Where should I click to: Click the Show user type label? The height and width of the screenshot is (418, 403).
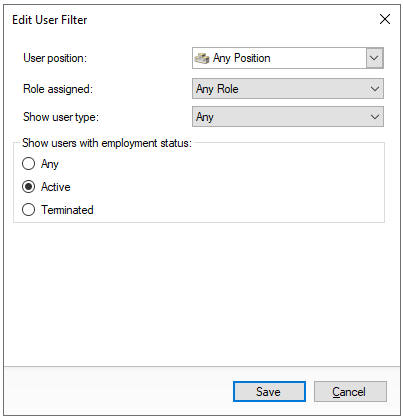61,117
